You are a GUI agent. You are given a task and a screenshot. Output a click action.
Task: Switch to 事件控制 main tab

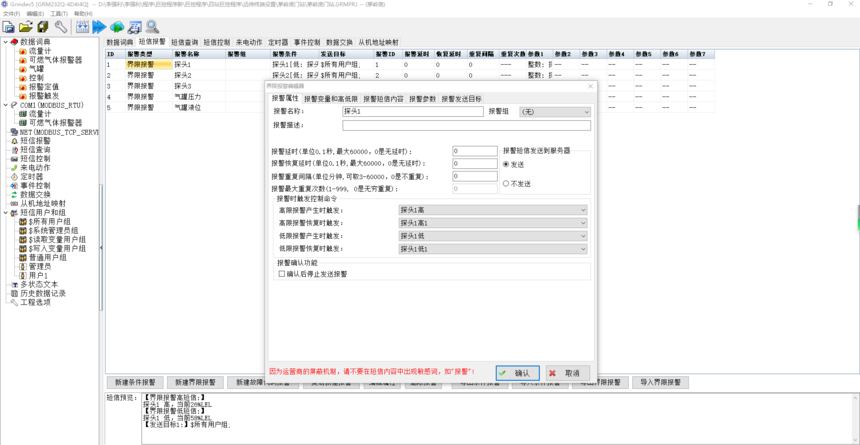[307, 42]
